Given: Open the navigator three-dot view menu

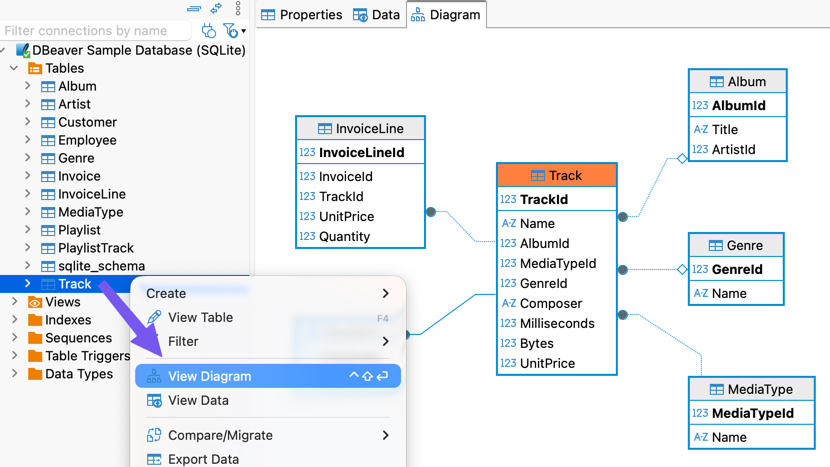Looking at the screenshot, I should click(238, 9).
